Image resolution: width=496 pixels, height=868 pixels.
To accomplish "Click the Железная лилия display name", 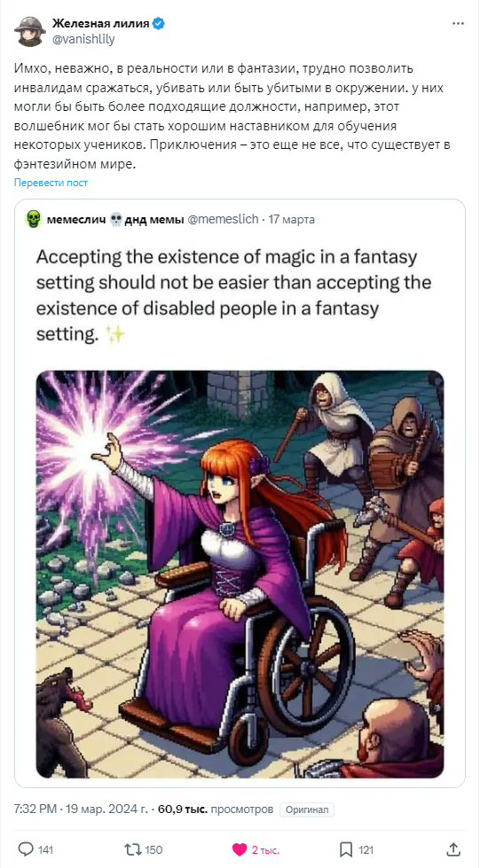I will (101, 24).
